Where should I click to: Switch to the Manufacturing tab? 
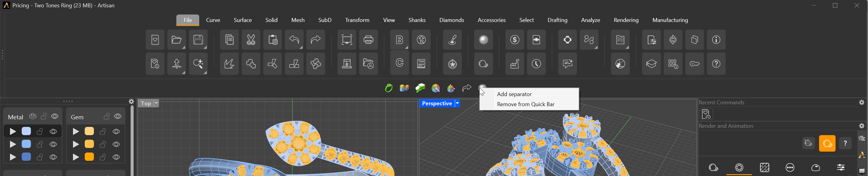(x=670, y=20)
